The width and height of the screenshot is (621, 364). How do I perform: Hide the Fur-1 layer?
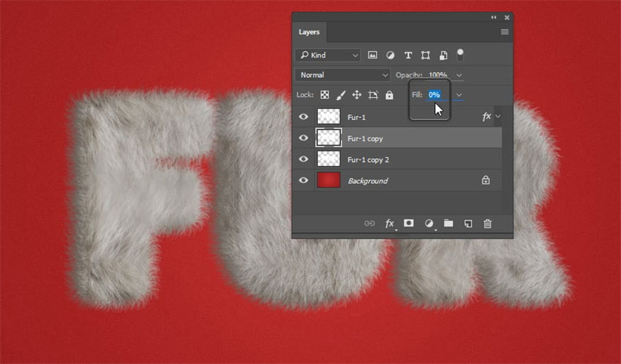[x=304, y=116]
